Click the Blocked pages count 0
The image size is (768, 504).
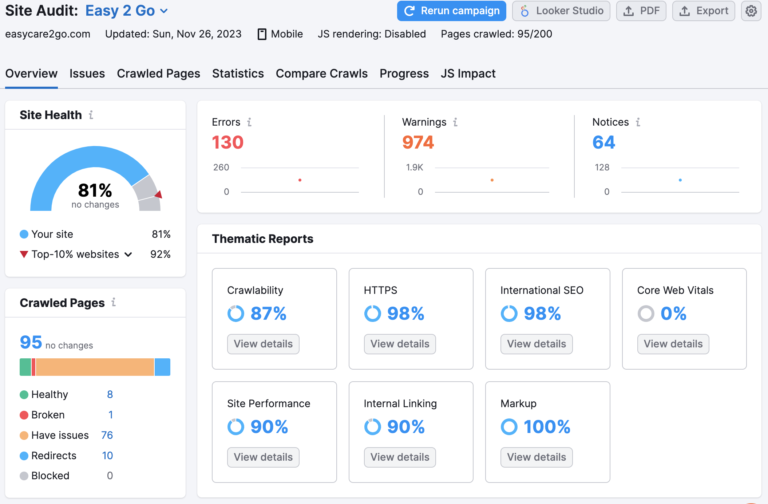tap(110, 476)
